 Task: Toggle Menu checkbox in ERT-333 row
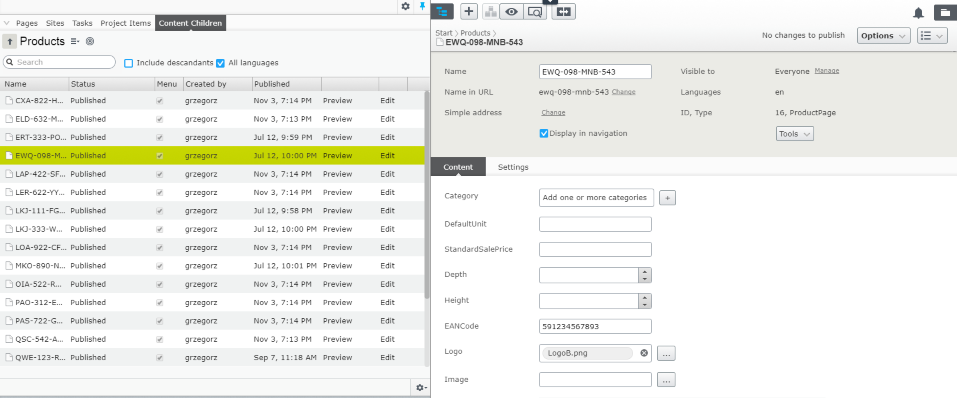[x=159, y=137]
